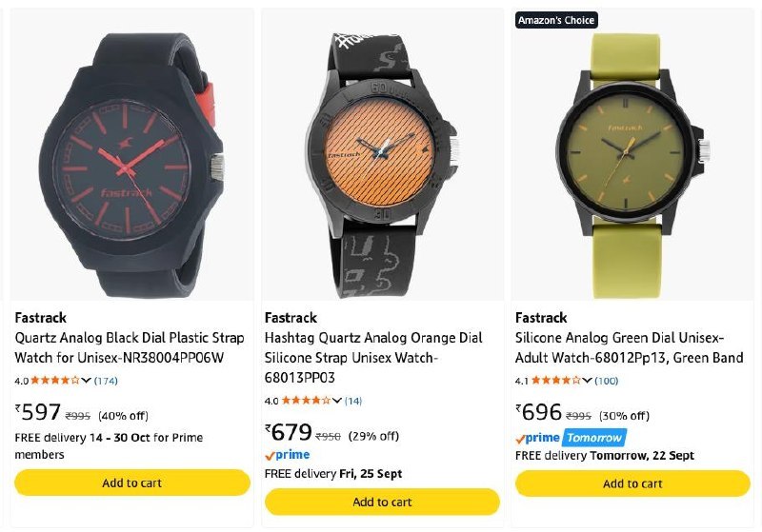Add the ₹597 black dial watch to cart
The image size is (762, 532).
(x=132, y=483)
